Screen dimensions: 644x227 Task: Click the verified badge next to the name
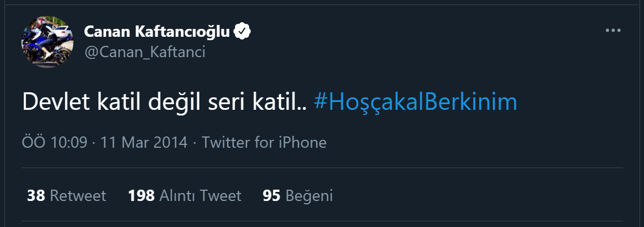click(242, 32)
